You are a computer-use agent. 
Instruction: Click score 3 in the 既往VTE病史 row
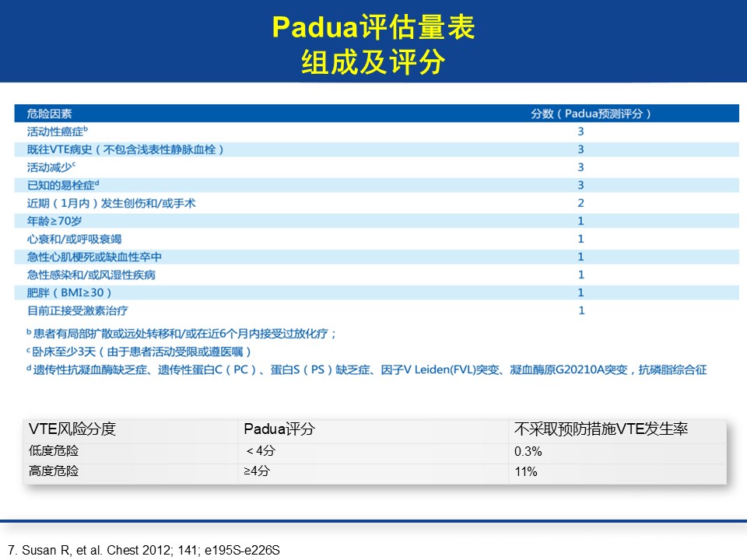coord(580,149)
